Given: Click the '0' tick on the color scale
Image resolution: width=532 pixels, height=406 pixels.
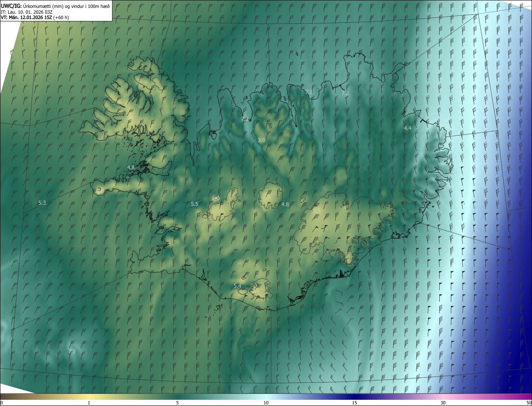Looking at the screenshot, I should pyautogui.click(x=2, y=403).
